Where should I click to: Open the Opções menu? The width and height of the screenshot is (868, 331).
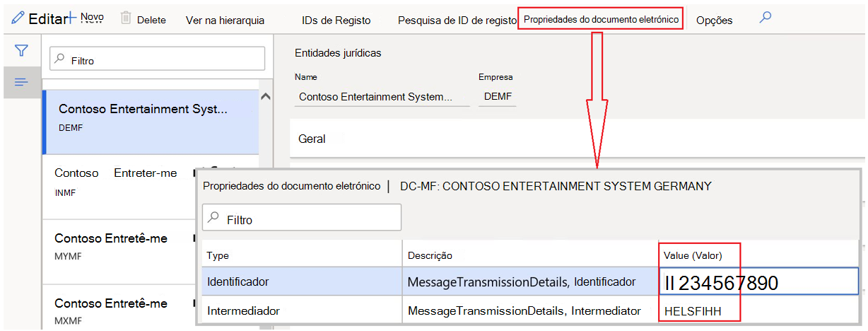point(714,21)
